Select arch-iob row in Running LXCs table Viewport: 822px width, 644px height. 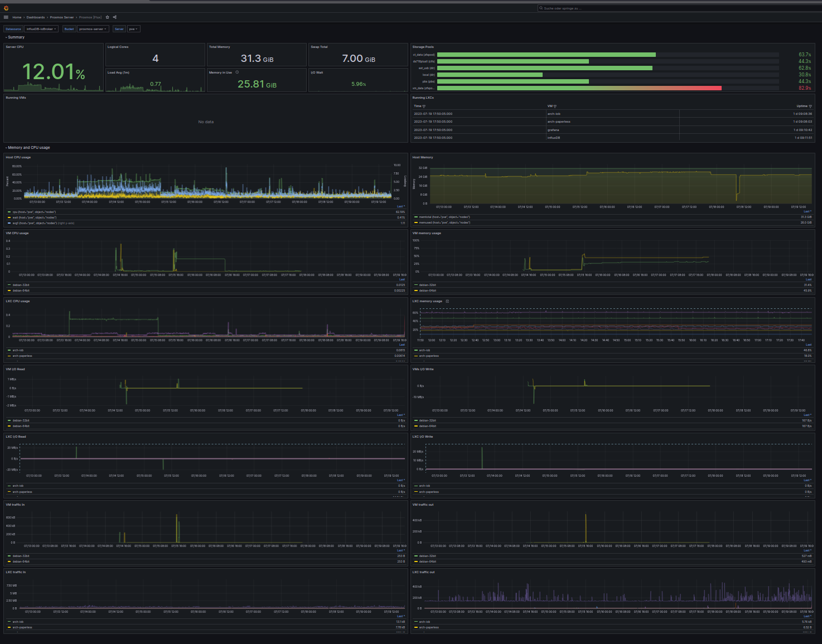tap(613, 114)
